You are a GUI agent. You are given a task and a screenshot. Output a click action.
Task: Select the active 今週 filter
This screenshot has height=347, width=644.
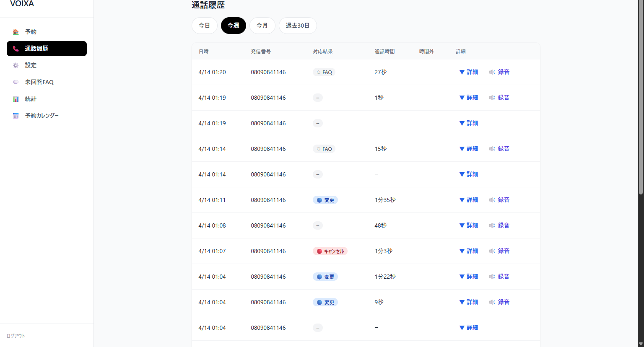pos(233,26)
